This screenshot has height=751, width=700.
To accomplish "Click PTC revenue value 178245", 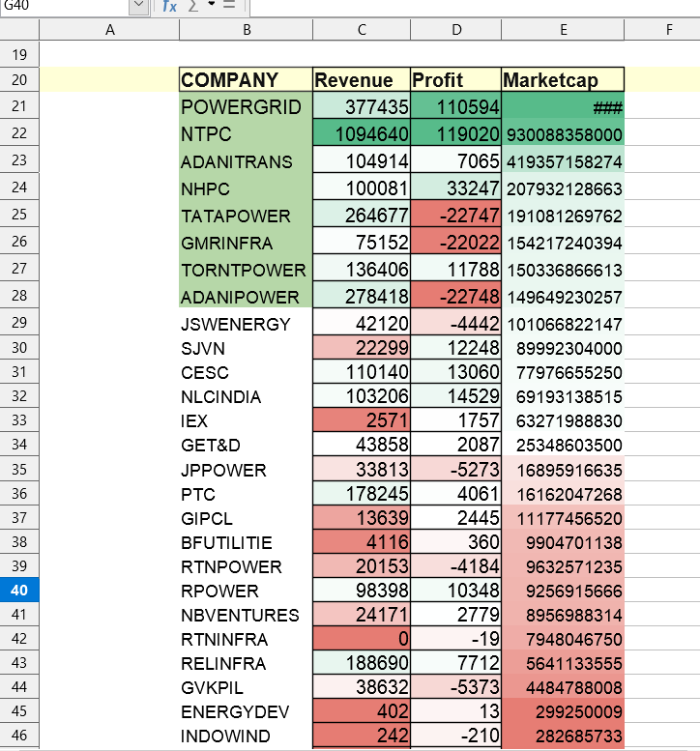I will point(362,493).
